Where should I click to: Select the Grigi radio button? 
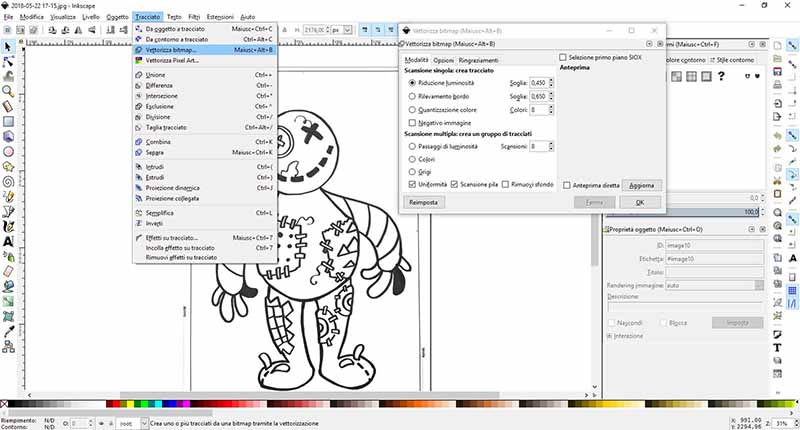[412, 172]
